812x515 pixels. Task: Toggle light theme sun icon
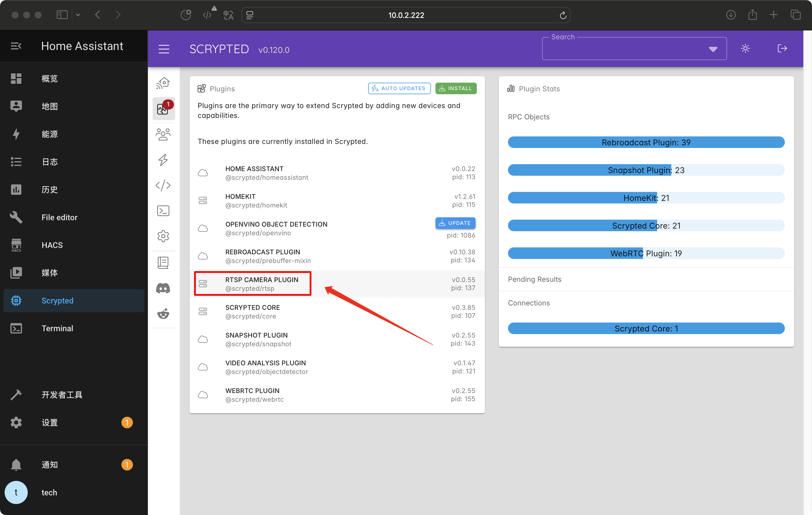[745, 49]
